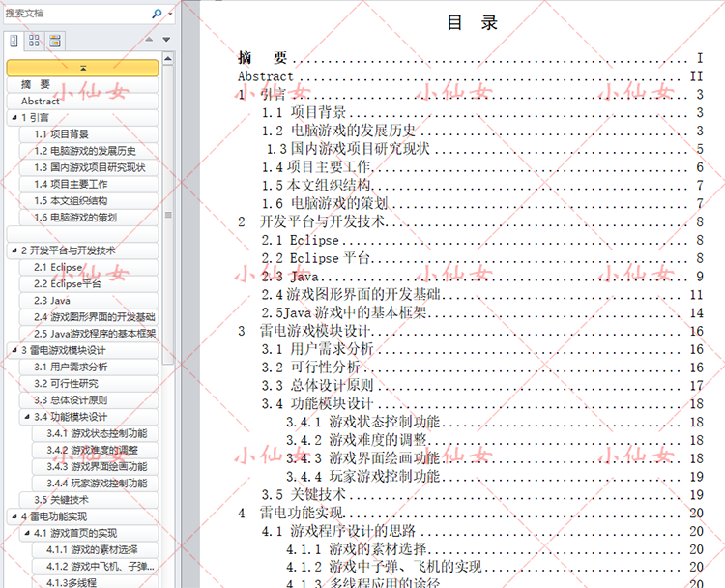725x588 pixels.
Task: Click 3.4.4 玩家游戏控制功能 contents line
Action: coord(494,477)
